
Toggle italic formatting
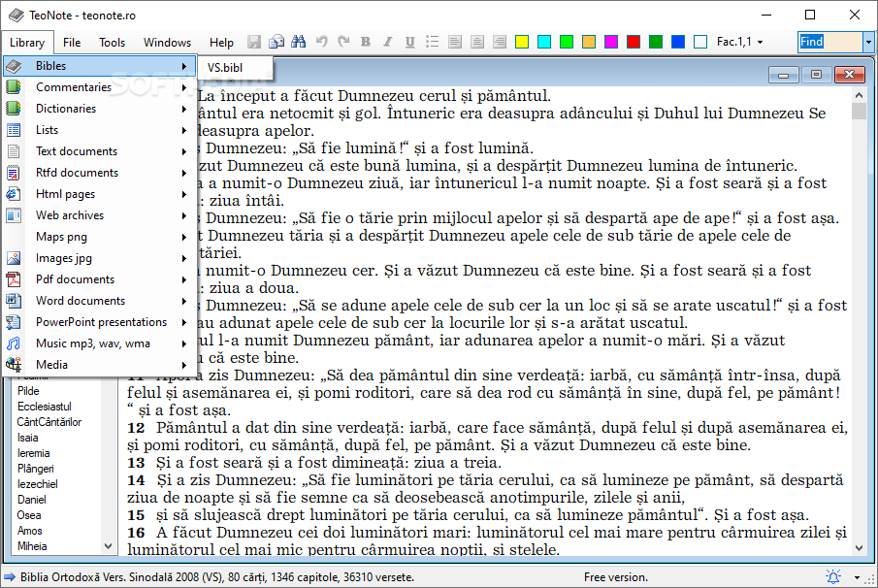387,42
